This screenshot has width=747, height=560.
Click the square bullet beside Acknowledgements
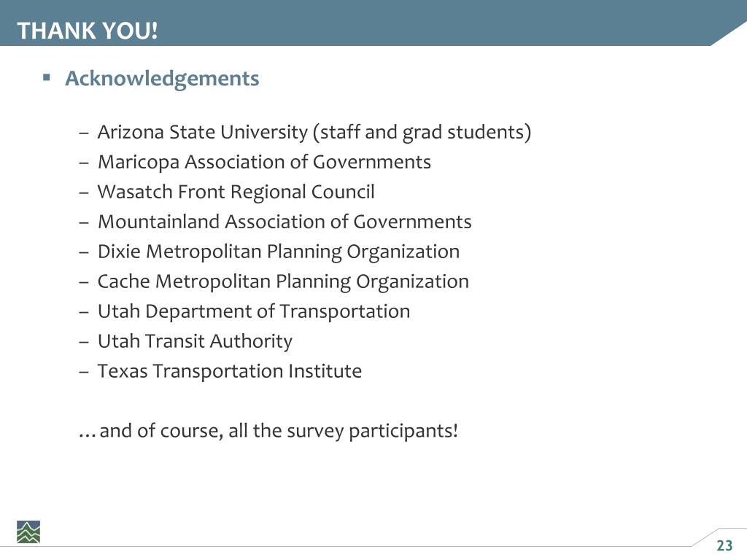[x=46, y=77]
